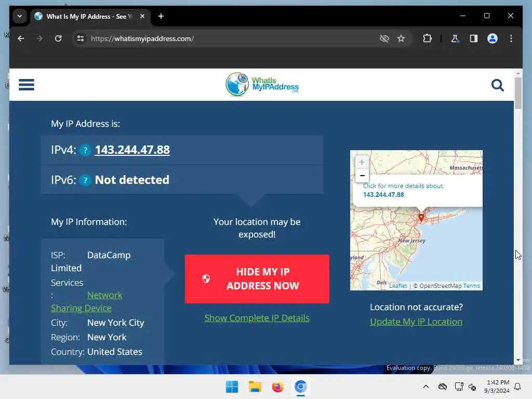Screen dimensions: 532x399
Task: Open File Explorer from the taskbar
Action: tap(255, 387)
